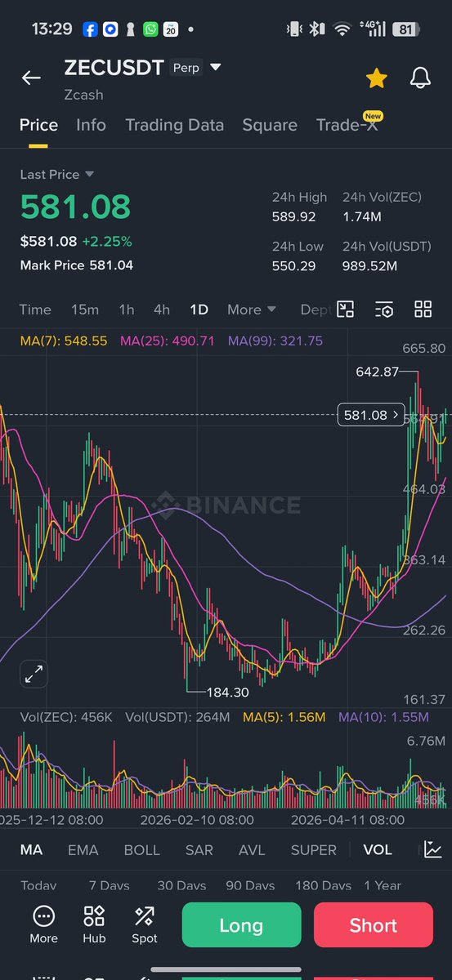
Task: Tap the green Long button
Action: click(x=241, y=925)
